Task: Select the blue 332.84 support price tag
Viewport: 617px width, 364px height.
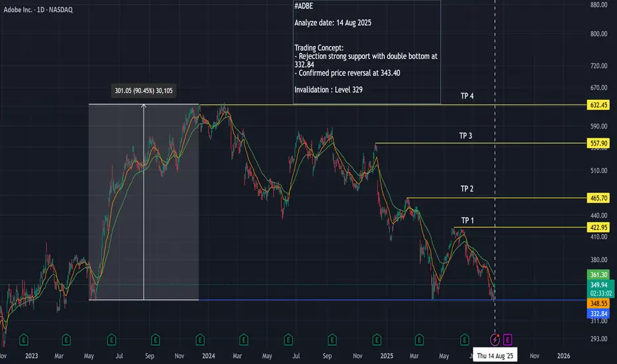Action: (598, 314)
